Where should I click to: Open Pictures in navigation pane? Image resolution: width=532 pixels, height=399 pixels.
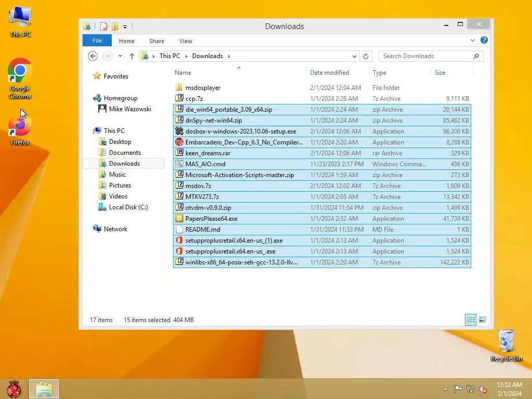click(x=120, y=185)
